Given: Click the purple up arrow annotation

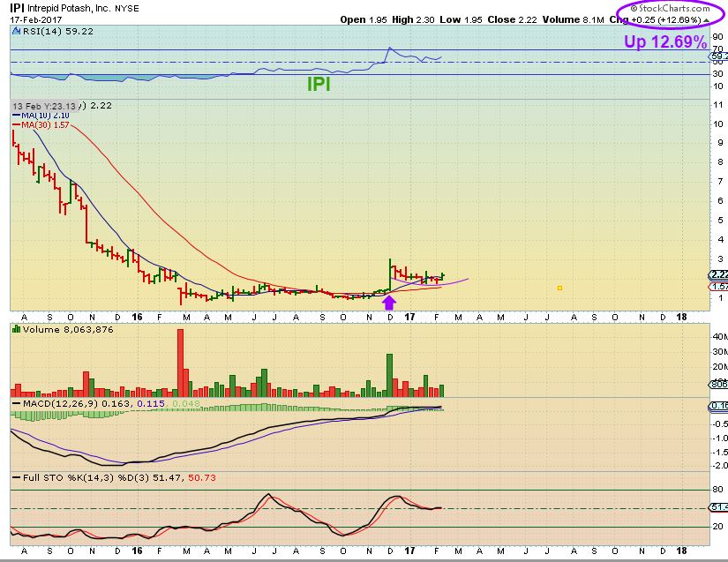Looking at the screenshot, I should tap(389, 303).
